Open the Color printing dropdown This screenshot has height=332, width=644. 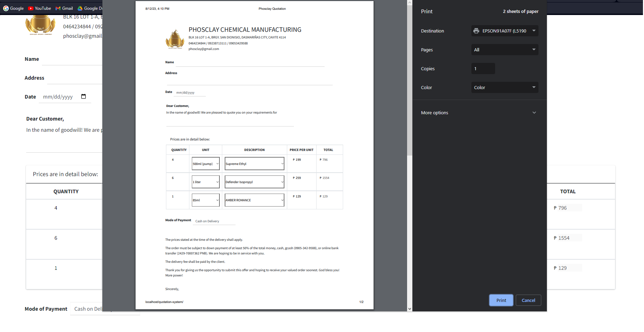(x=505, y=87)
